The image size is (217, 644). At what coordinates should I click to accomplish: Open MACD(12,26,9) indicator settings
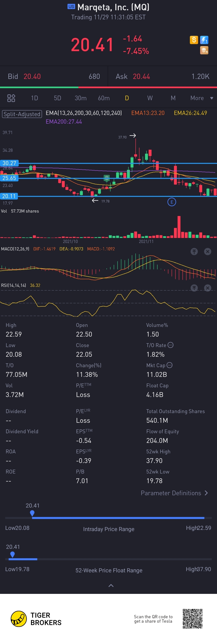[x=15, y=249]
